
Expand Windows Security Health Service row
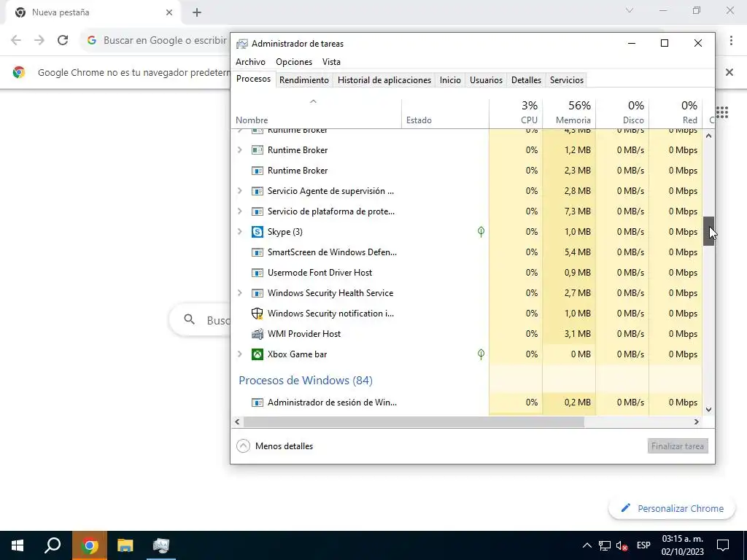tap(239, 293)
